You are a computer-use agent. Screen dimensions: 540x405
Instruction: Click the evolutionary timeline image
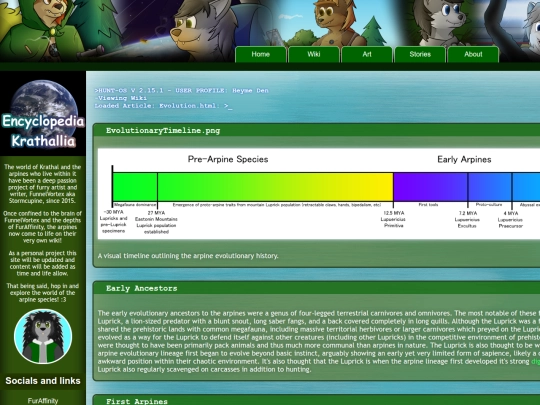[x=319, y=194]
